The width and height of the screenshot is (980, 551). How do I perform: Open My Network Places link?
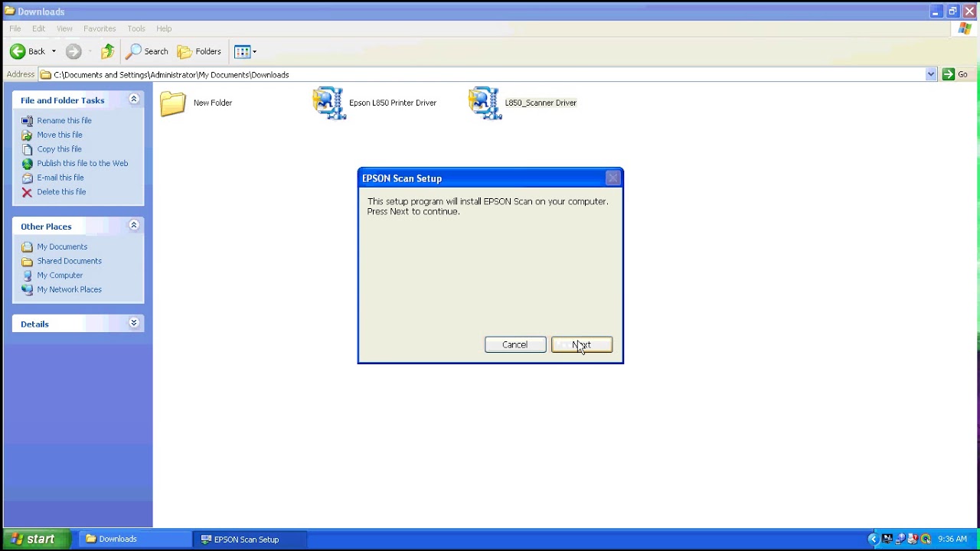69,289
